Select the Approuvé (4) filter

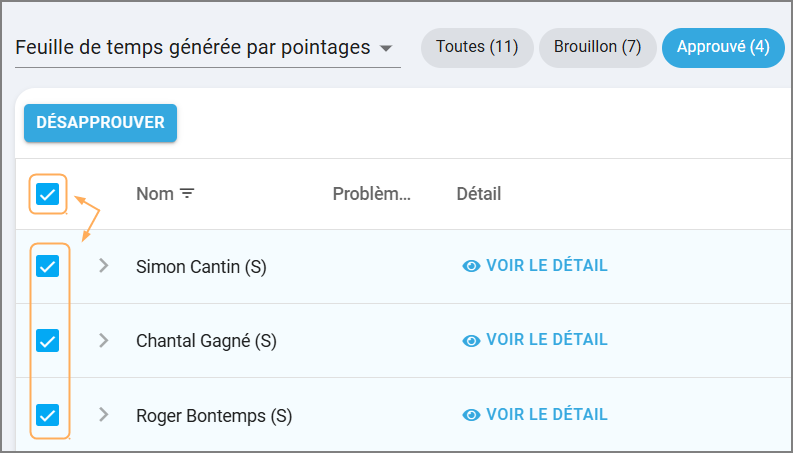pyautogui.click(x=722, y=47)
